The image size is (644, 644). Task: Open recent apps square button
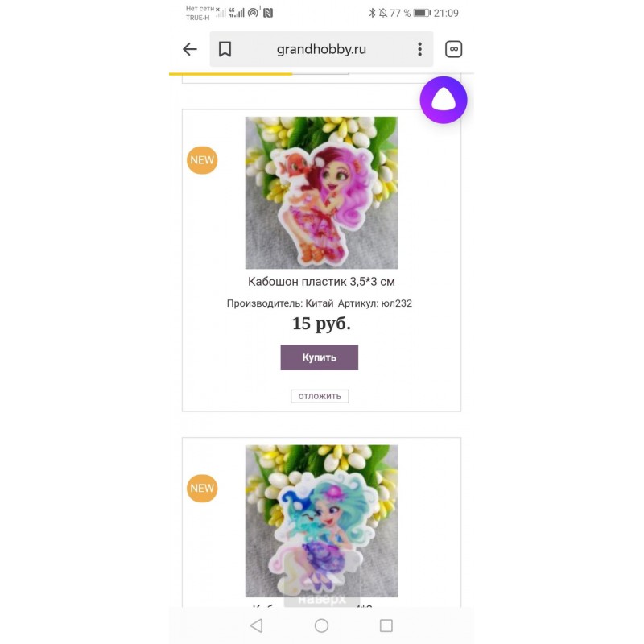click(x=386, y=625)
